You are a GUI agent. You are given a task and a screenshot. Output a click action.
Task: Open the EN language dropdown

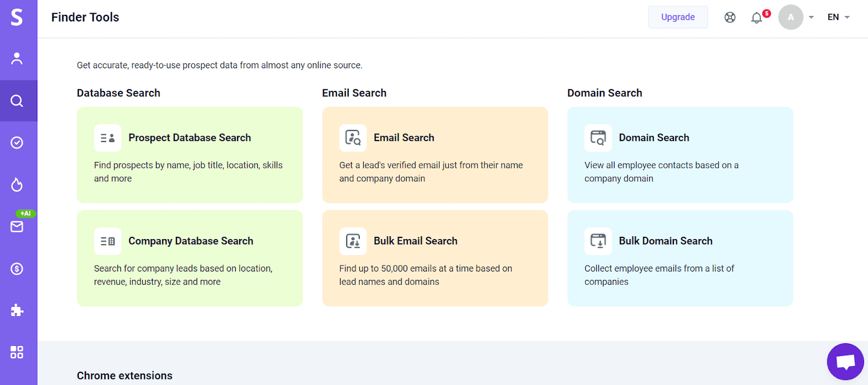838,17
